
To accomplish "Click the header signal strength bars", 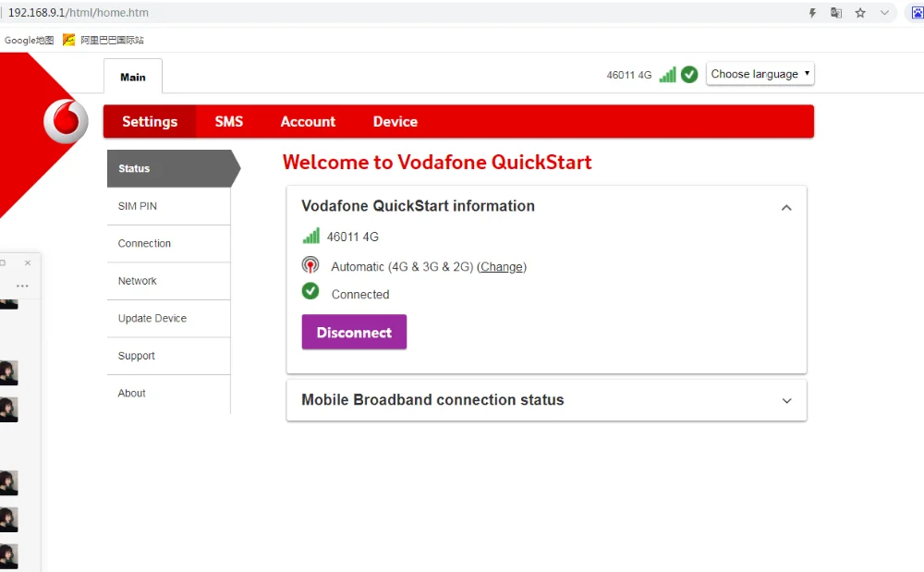I will [x=667, y=74].
